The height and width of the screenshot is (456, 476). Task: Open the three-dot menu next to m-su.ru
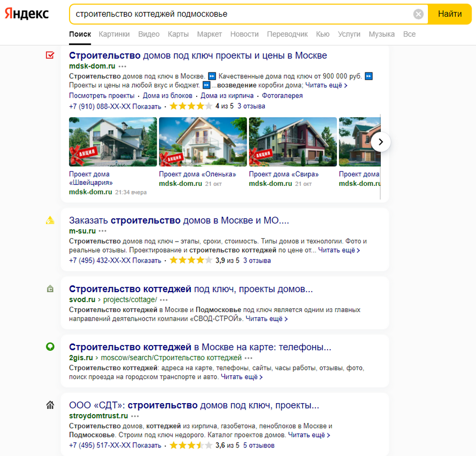tap(103, 231)
